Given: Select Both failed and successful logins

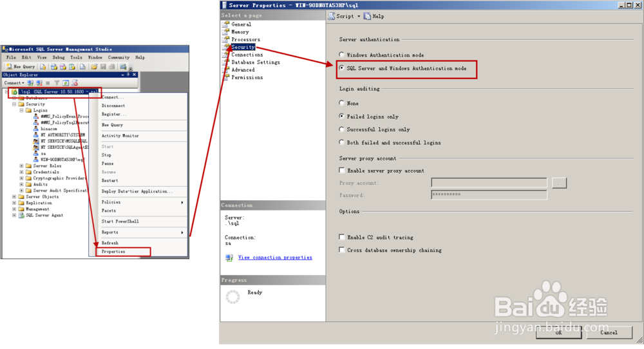Looking at the screenshot, I should click(341, 142).
